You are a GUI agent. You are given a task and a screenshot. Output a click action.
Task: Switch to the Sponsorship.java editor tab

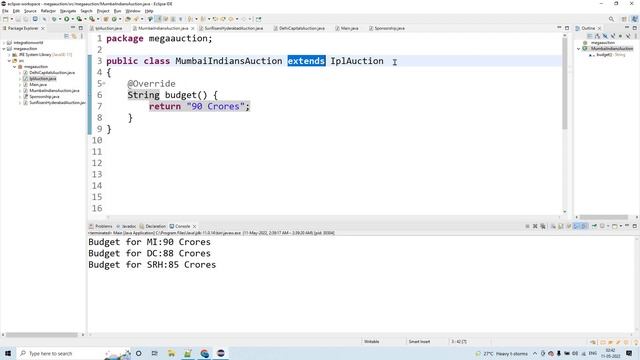coord(387,28)
